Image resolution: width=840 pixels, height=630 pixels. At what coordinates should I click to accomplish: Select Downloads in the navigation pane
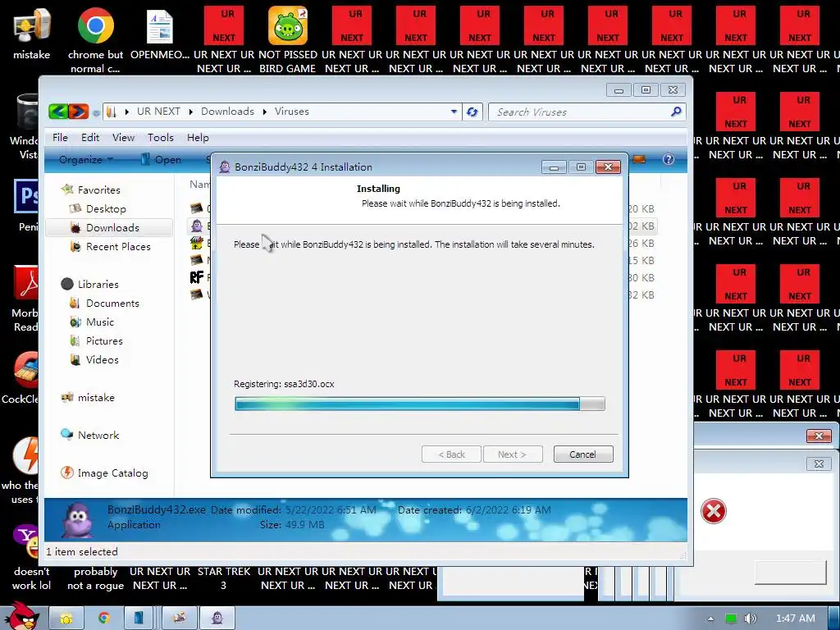click(109, 228)
